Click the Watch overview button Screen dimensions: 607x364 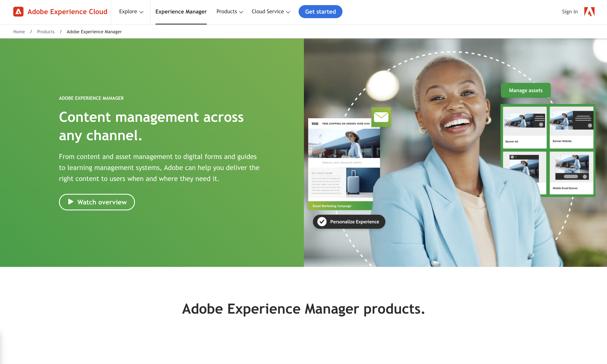point(97,202)
